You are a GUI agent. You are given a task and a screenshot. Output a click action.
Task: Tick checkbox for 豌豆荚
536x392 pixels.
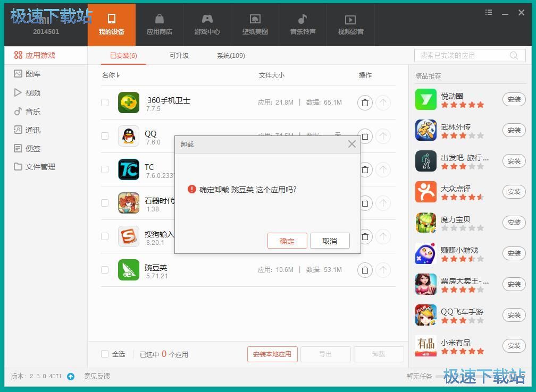coord(105,270)
